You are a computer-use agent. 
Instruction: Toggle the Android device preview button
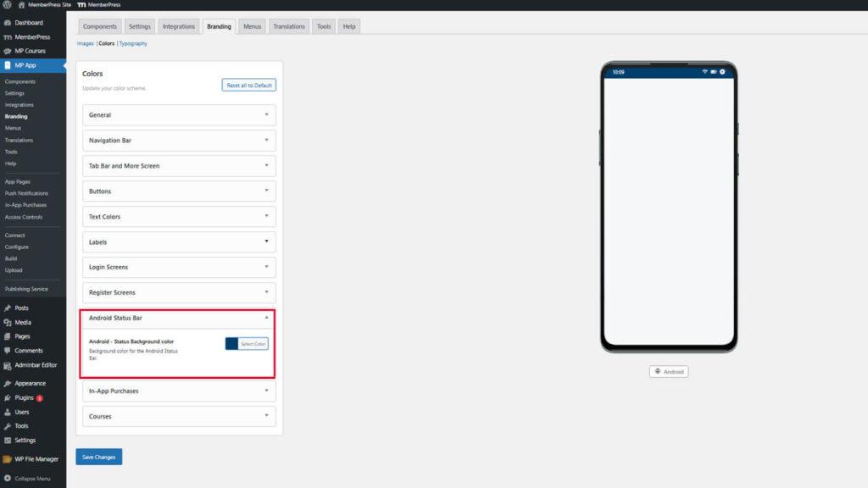pos(669,371)
